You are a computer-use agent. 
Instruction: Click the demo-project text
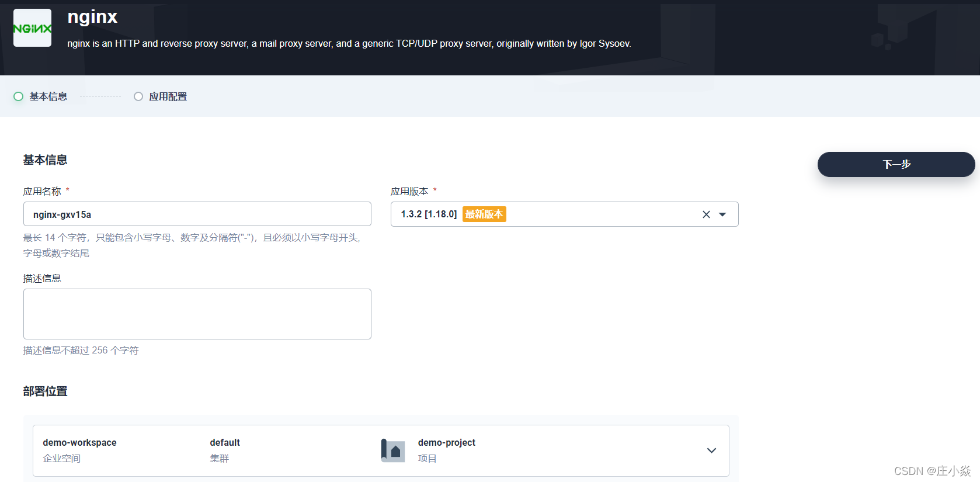click(x=447, y=443)
